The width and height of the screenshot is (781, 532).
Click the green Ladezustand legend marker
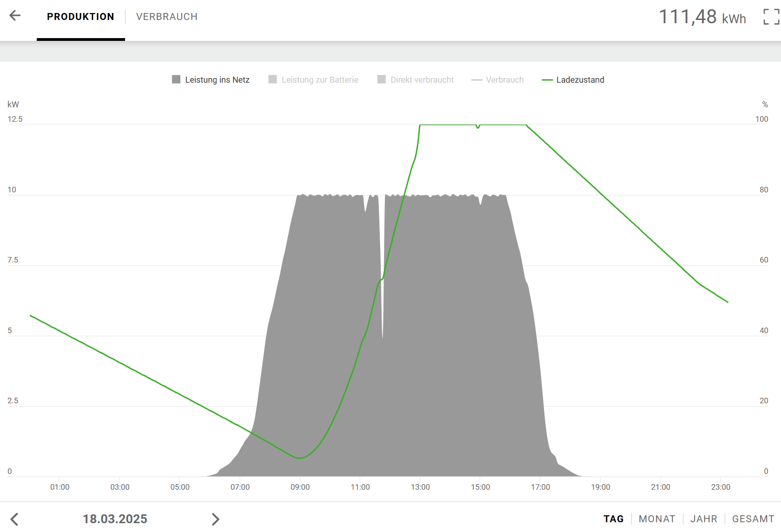[x=547, y=80]
